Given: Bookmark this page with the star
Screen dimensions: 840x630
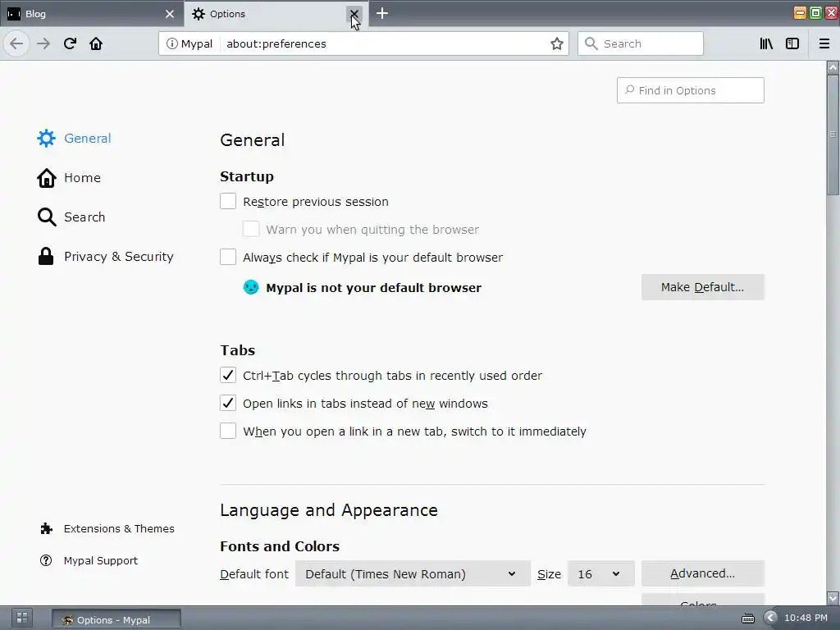Looking at the screenshot, I should pos(557,43).
